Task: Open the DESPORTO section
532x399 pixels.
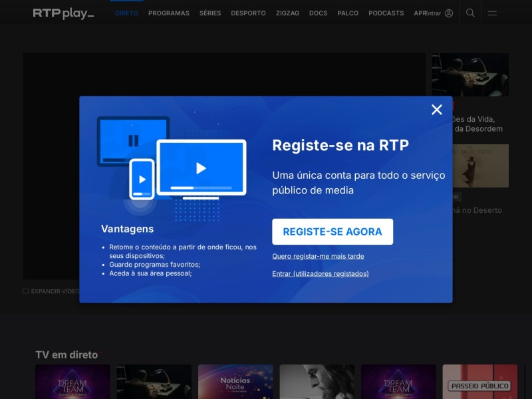Action: click(x=248, y=13)
